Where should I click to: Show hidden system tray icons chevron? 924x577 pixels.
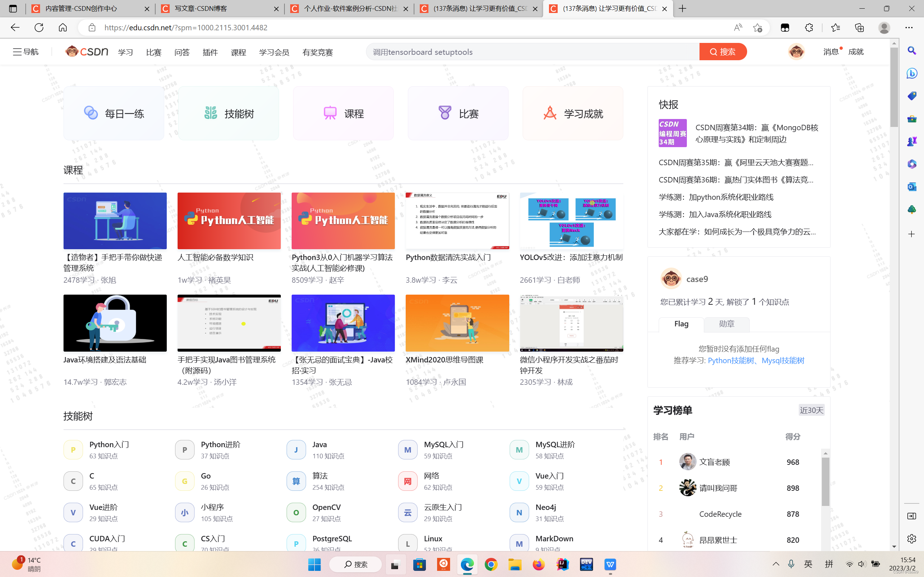(x=775, y=564)
